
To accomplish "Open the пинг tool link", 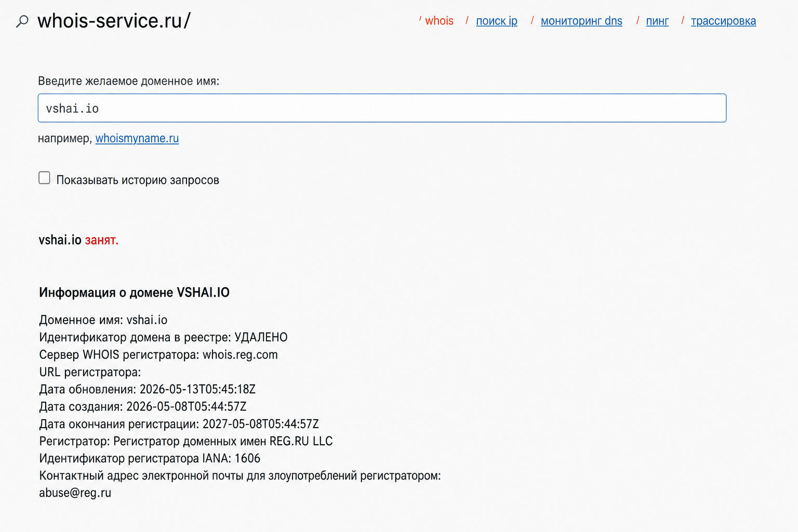I will [x=657, y=21].
